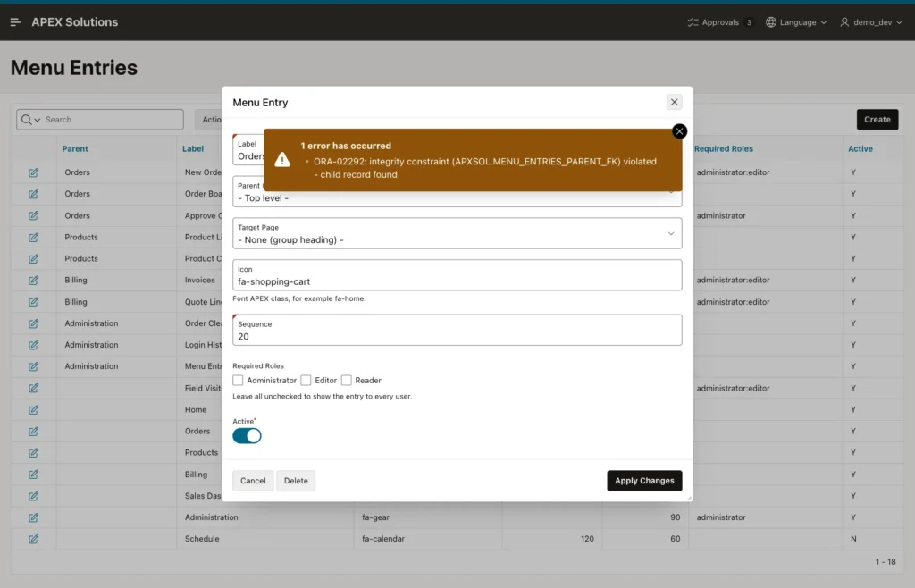Edit the Administration Menu Entries row
This screenshot has height=588, width=915.
click(33, 367)
